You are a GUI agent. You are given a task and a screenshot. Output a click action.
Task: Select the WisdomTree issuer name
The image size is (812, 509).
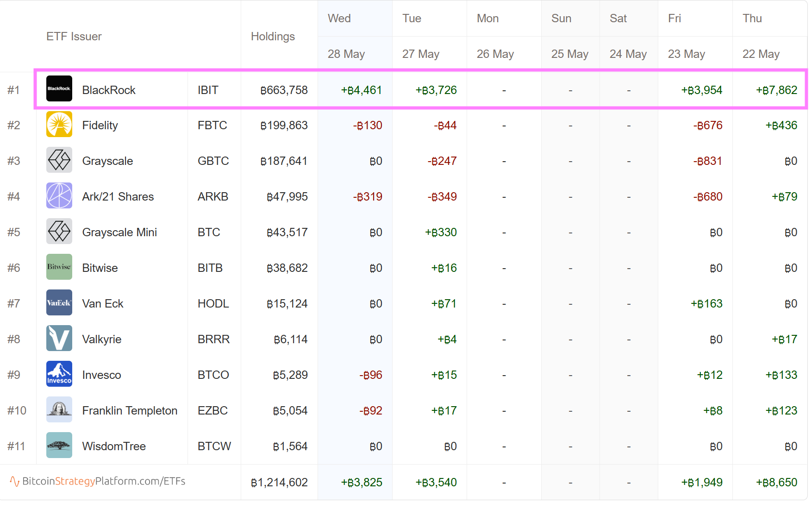coord(114,446)
